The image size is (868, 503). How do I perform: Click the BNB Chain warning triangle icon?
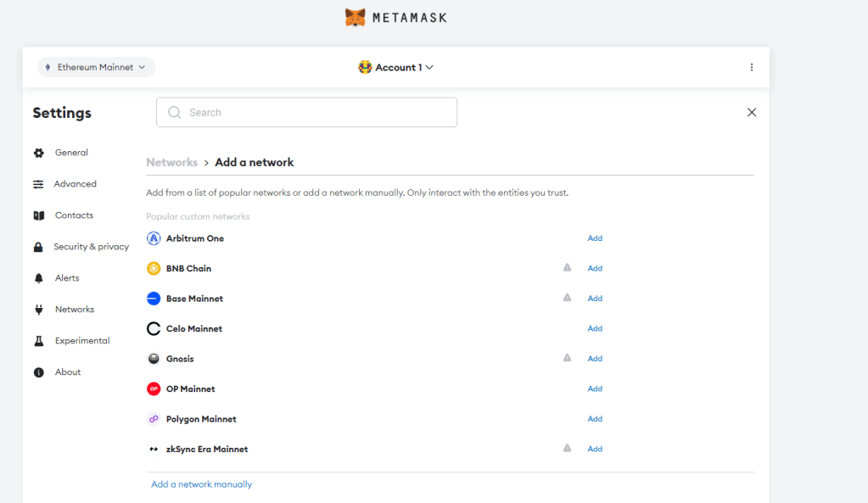tap(568, 267)
